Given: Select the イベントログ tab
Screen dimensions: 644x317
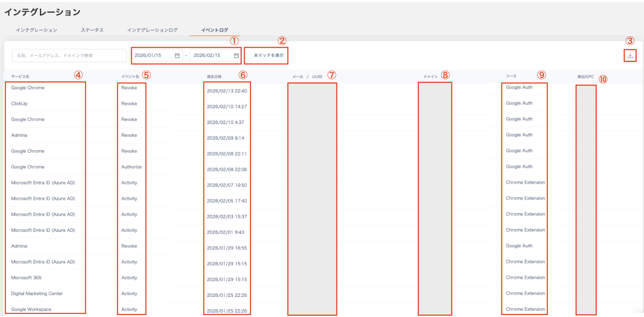Looking at the screenshot, I should coord(215,30).
